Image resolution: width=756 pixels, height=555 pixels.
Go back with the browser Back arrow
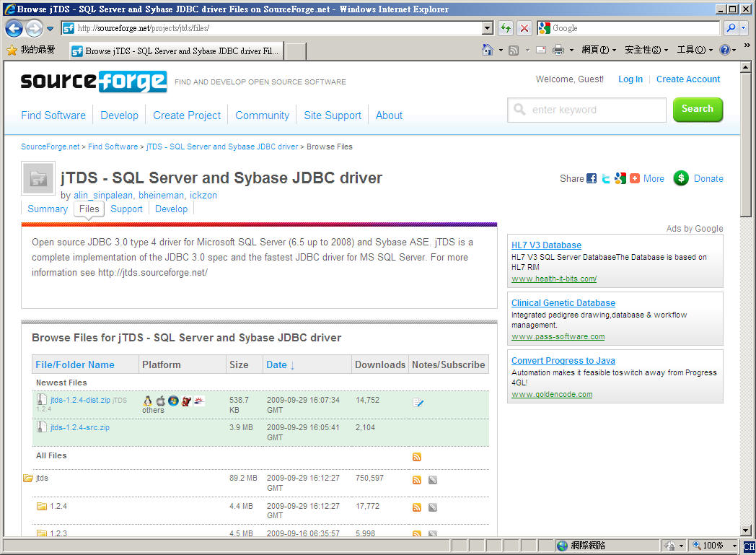(14, 28)
